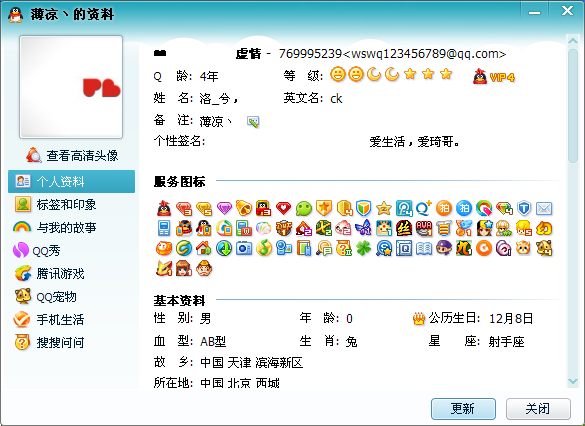The height and width of the screenshot is (426, 585).
Task: Click the scrollbar up arrow
Action: click(573, 40)
